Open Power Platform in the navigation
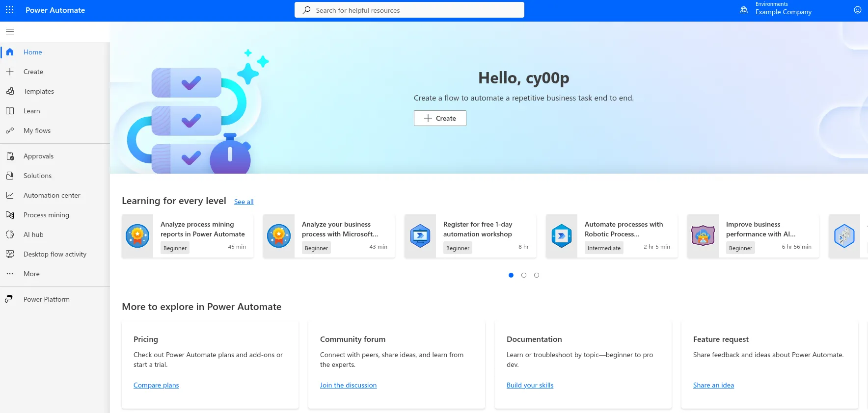Viewport: 868px width, 413px height. click(47, 299)
